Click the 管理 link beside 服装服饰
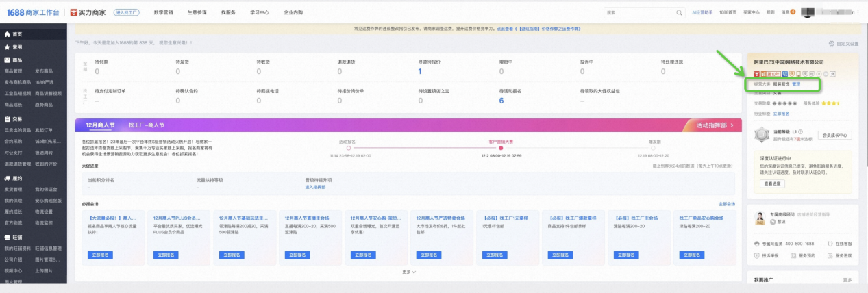 (x=795, y=84)
